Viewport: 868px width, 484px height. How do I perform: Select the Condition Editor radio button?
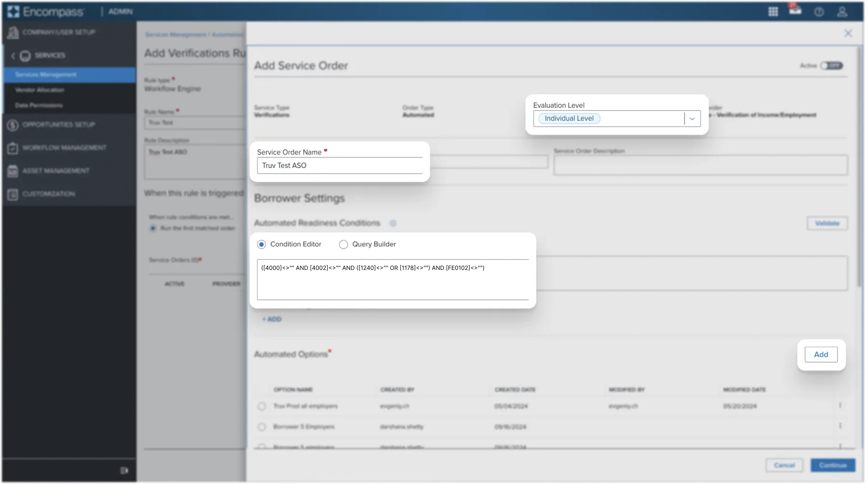click(261, 244)
